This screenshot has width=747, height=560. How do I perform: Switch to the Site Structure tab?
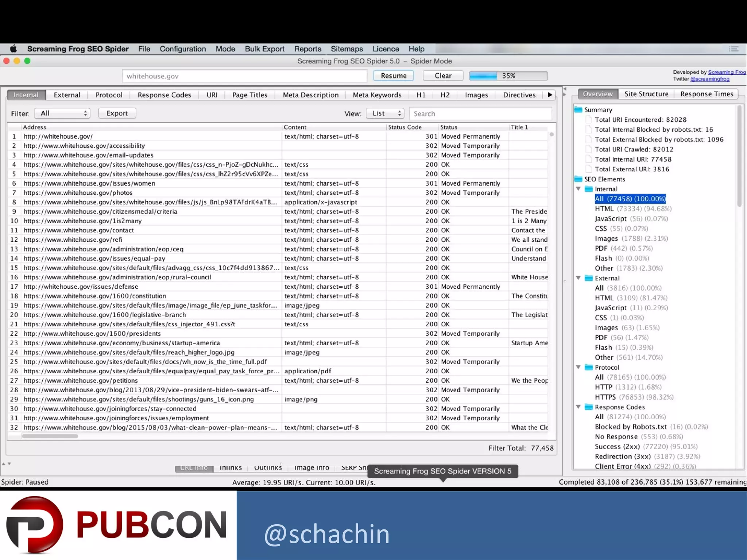[x=646, y=94]
